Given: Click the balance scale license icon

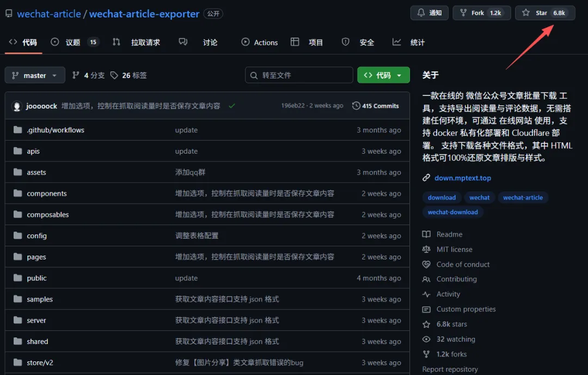Looking at the screenshot, I should click(426, 249).
